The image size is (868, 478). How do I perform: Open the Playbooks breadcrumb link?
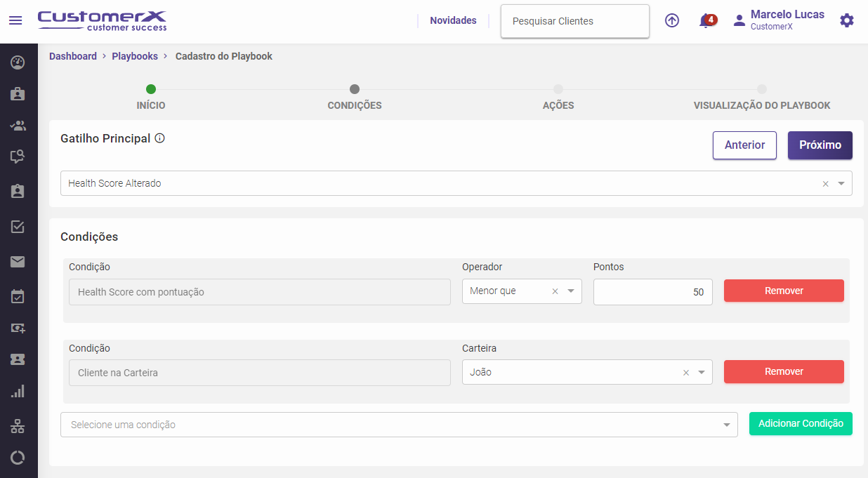[135, 56]
